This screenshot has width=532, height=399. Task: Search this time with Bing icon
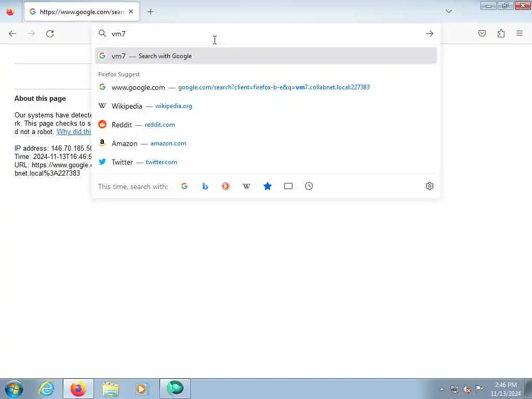(x=205, y=186)
